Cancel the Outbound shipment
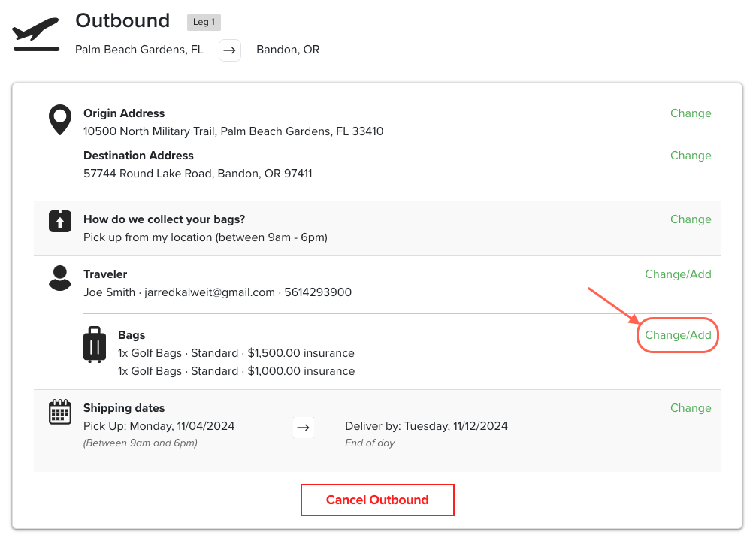756x541 pixels. [x=377, y=500]
